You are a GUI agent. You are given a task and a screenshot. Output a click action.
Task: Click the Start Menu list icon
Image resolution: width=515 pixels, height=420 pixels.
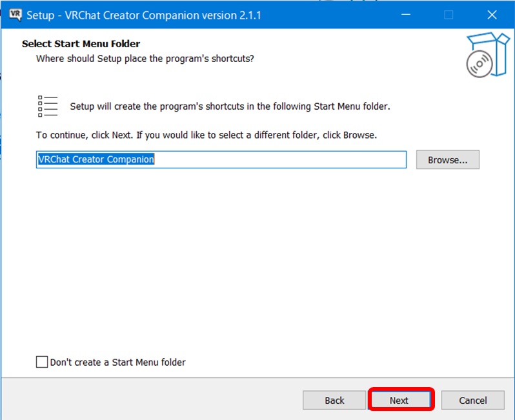pyautogui.click(x=48, y=106)
